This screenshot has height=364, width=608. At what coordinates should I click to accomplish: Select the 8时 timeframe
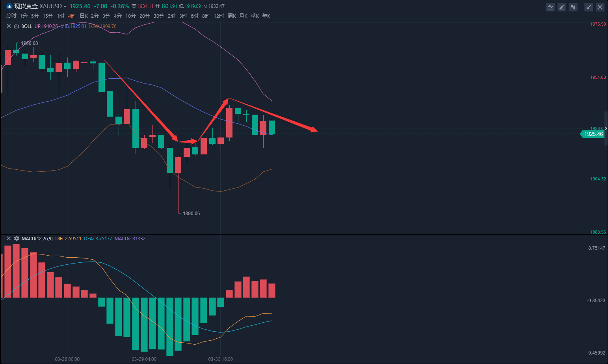pyautogui.click(x=206, y=16)
